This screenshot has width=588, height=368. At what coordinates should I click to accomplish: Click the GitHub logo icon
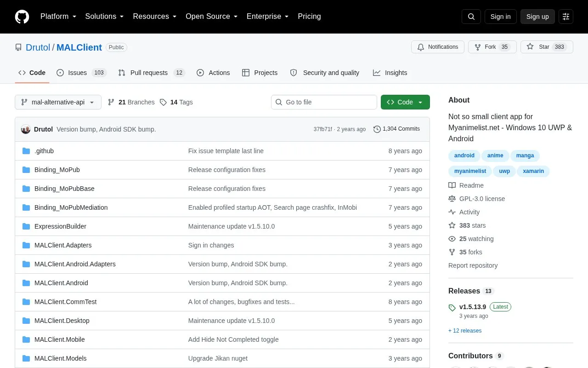click(22, 17)
